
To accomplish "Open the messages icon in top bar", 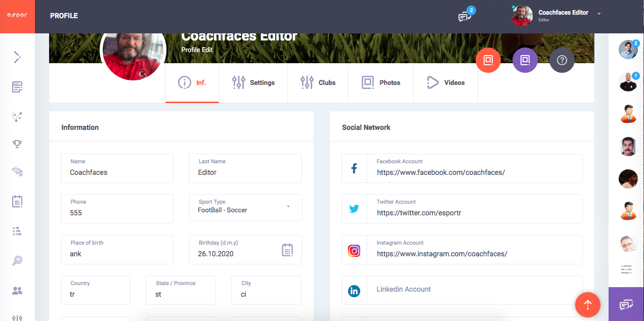I will click(x=464, y=16).
